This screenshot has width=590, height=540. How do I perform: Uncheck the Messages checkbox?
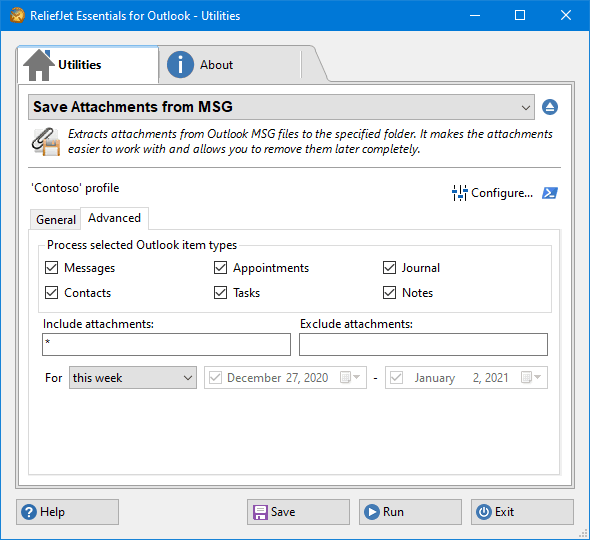[x=52, y=268]
